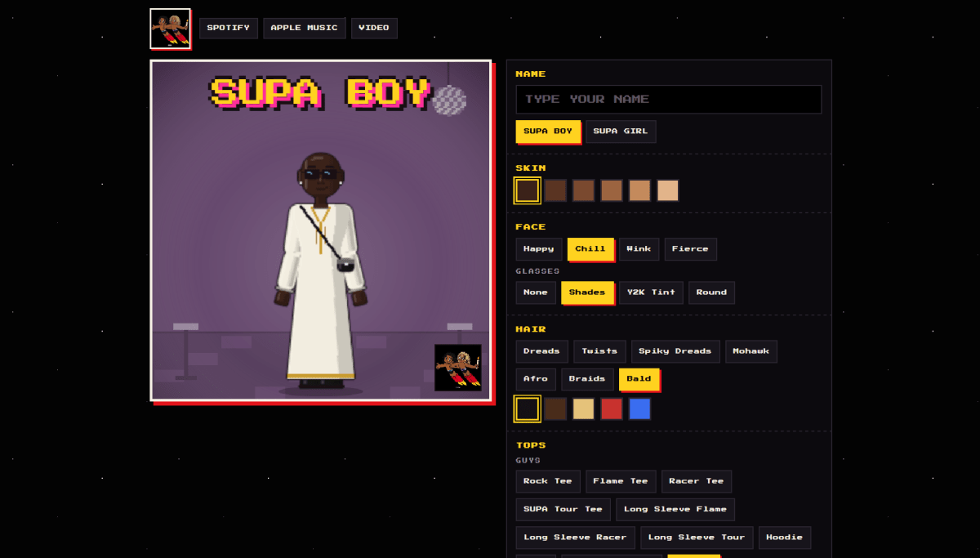Pick the black hair color swatch

[x=528, y=408]
